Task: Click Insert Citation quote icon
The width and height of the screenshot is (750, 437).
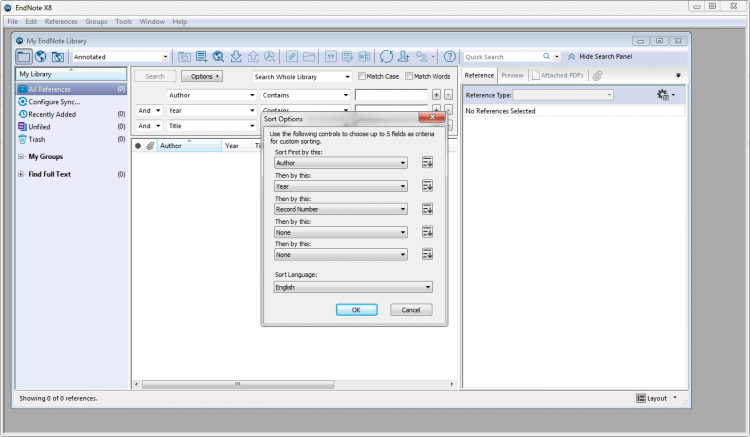Action: point(331,57)
